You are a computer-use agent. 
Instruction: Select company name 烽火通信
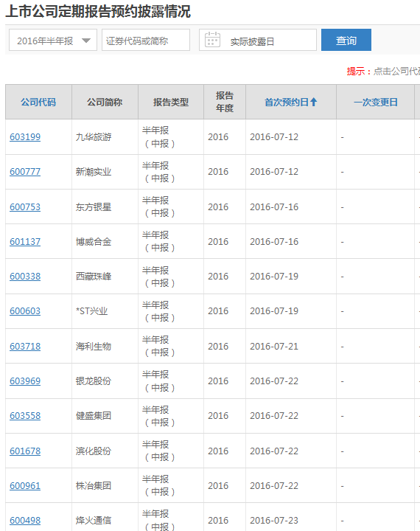click(x=94, y=521)
